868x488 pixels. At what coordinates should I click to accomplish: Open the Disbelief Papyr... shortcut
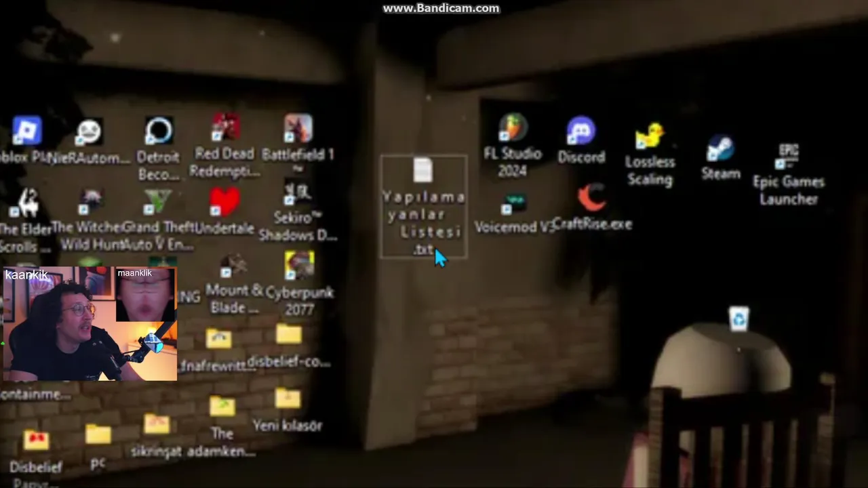click(x=36, y=441)
